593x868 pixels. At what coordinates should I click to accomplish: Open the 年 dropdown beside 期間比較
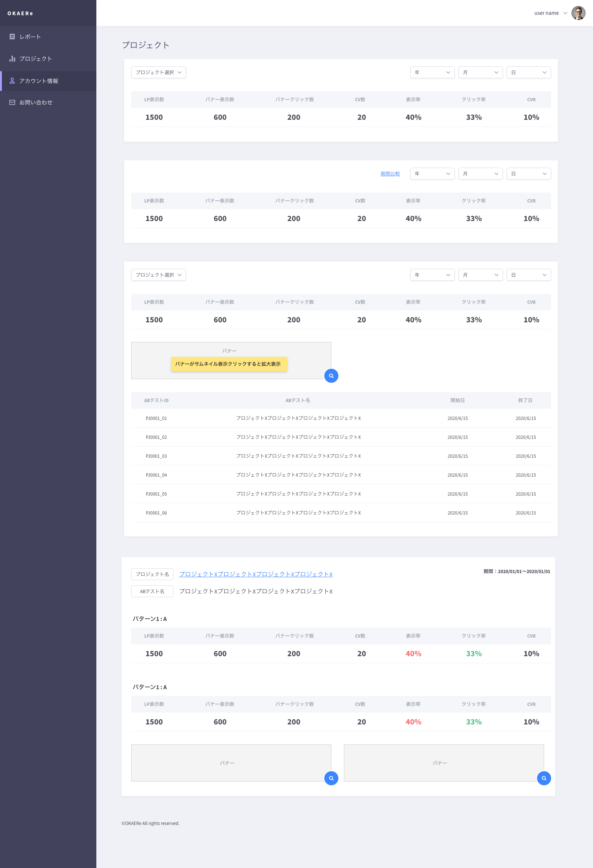pyautogui.click(x=432, y=174)
